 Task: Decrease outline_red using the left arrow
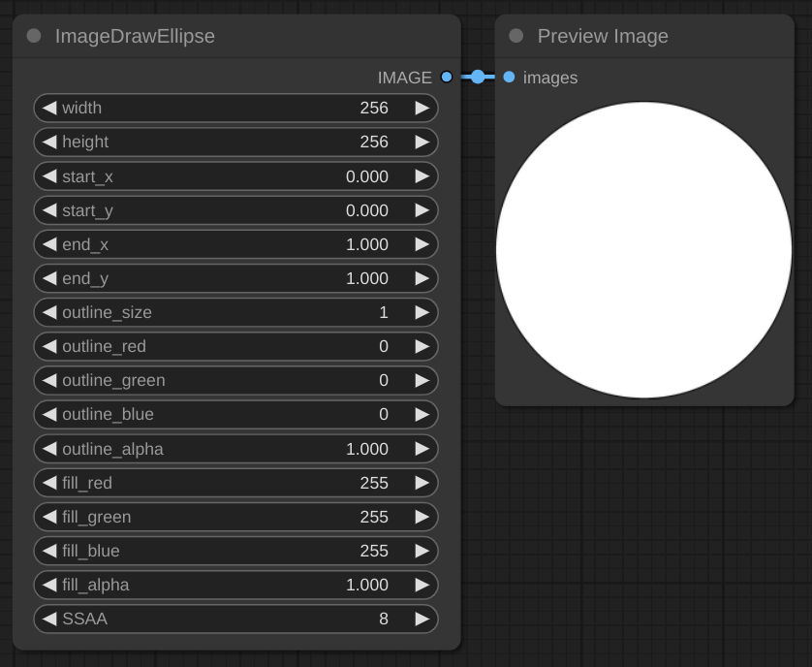tap(49, 346)
